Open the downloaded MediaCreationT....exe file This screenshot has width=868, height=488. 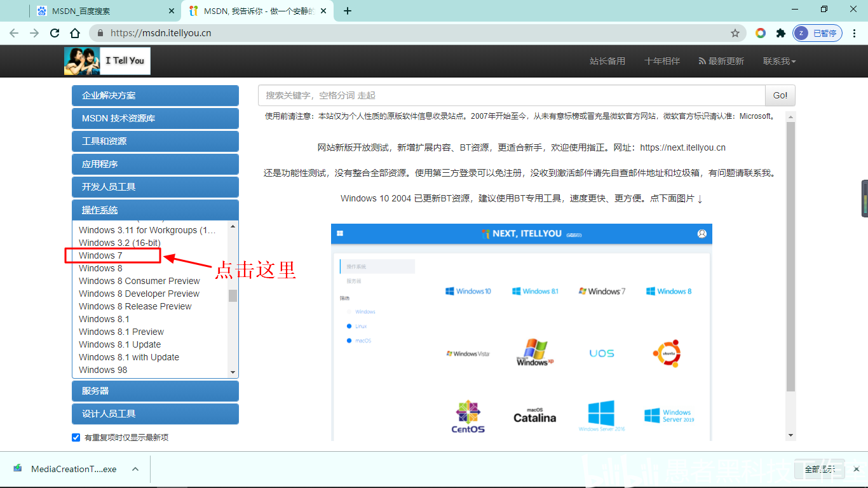tap(66, 469)
